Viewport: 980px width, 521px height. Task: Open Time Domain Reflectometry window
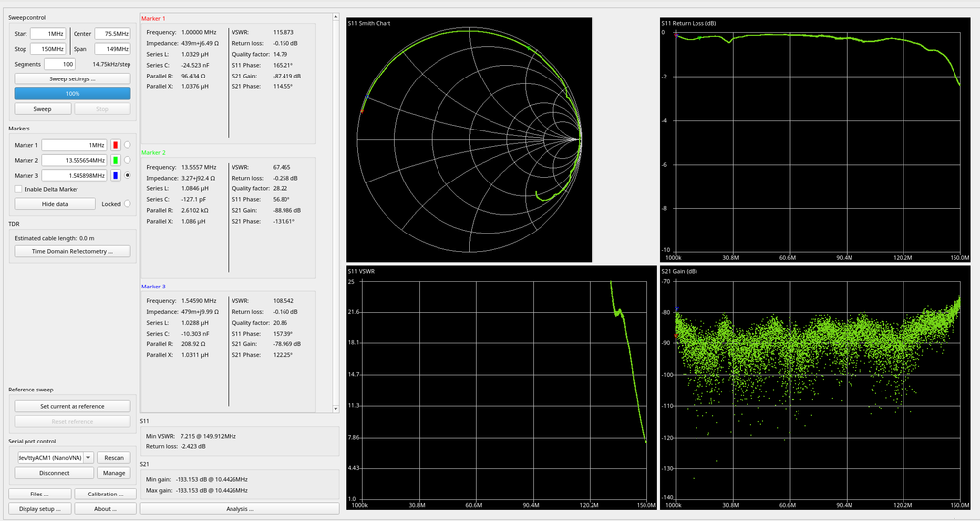73,251
